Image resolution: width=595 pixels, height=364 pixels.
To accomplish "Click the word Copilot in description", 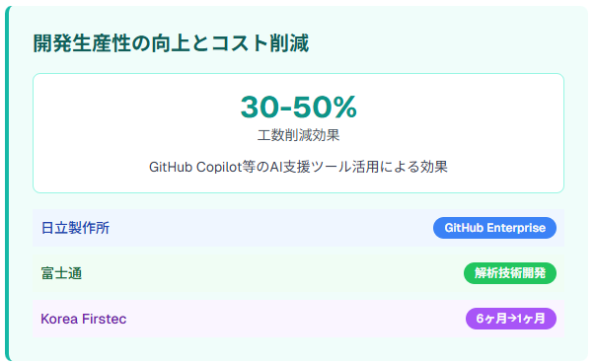I will point(219,168).
